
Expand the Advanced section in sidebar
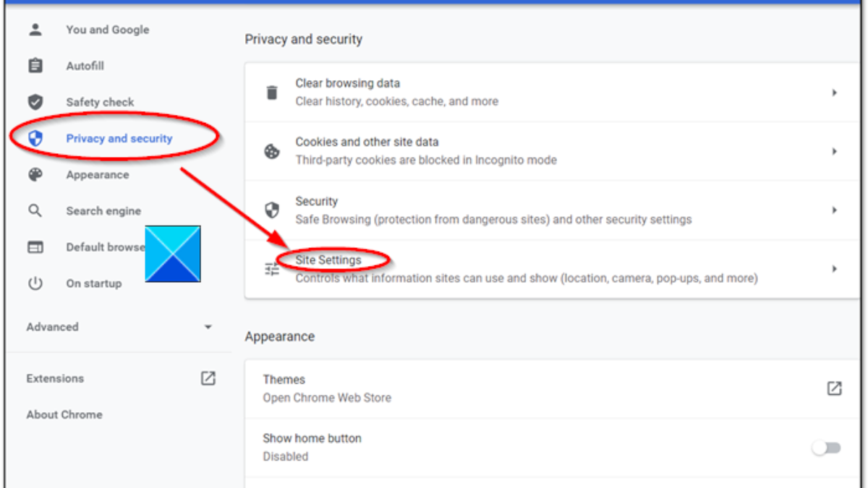[x=208, y=327]
